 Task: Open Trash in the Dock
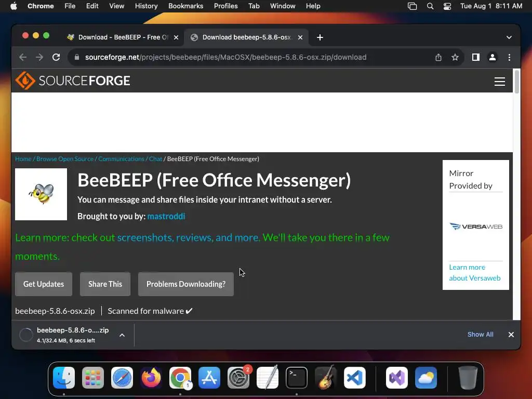coord(468,378)
